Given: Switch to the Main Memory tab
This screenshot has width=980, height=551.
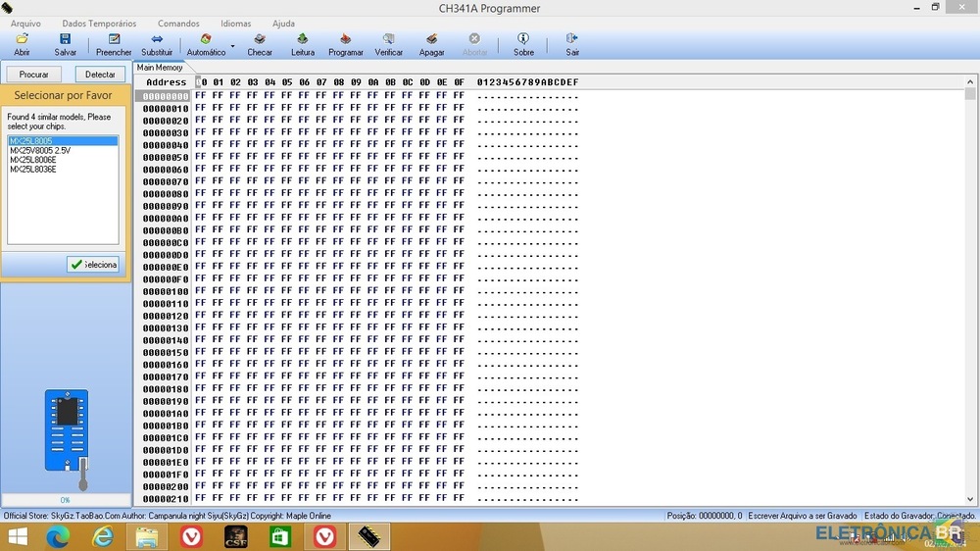Looking at the screenshot, I should [160, 68].
